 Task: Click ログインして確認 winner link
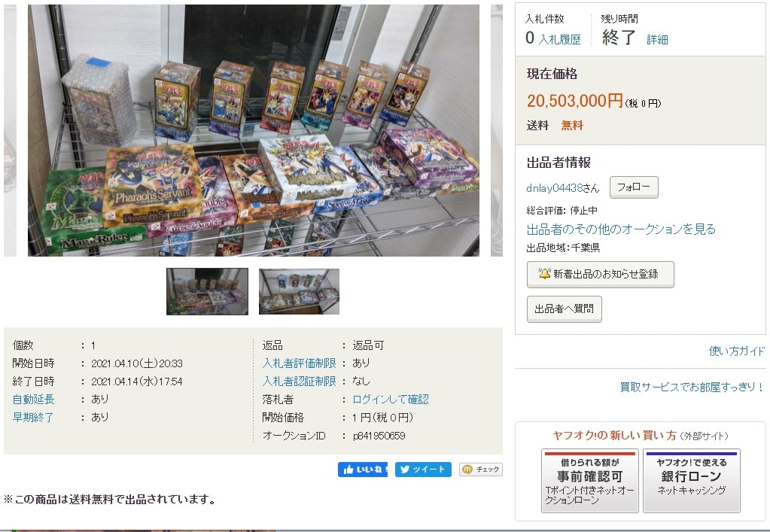point(391,400)
